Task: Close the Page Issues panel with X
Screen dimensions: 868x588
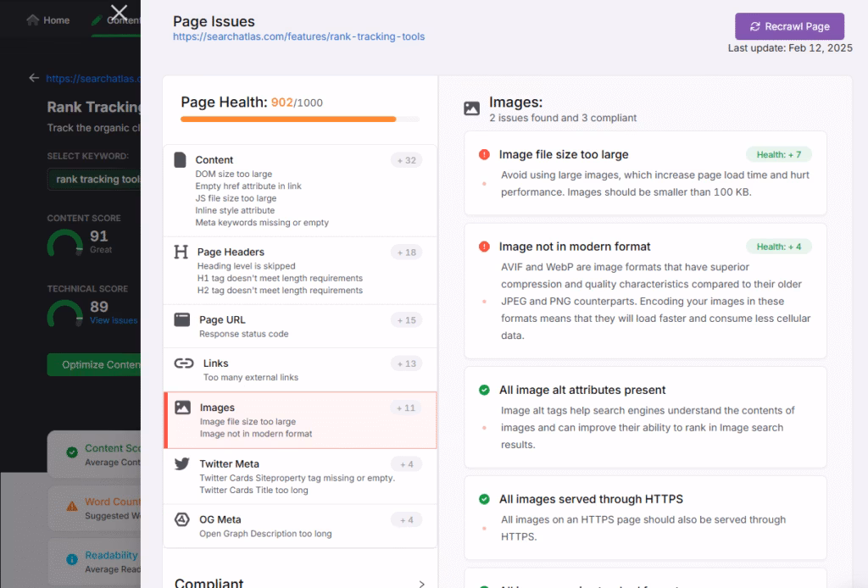Action: point(119,13)
